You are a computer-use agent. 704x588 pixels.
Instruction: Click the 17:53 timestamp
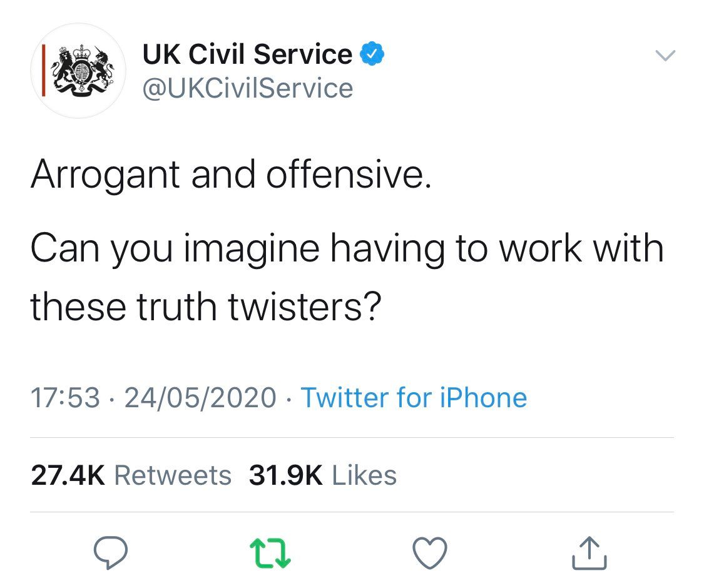65,398
